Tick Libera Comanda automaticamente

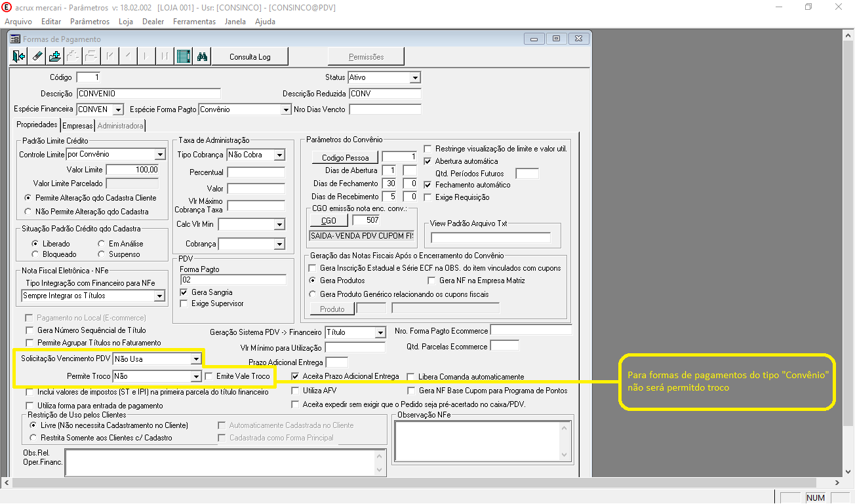click(411, 377)
